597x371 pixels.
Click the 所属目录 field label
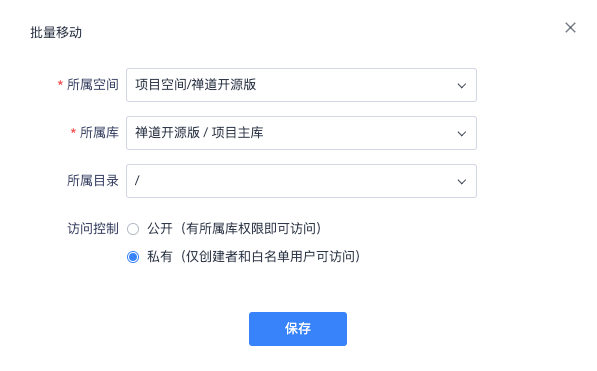pos(93,181)
